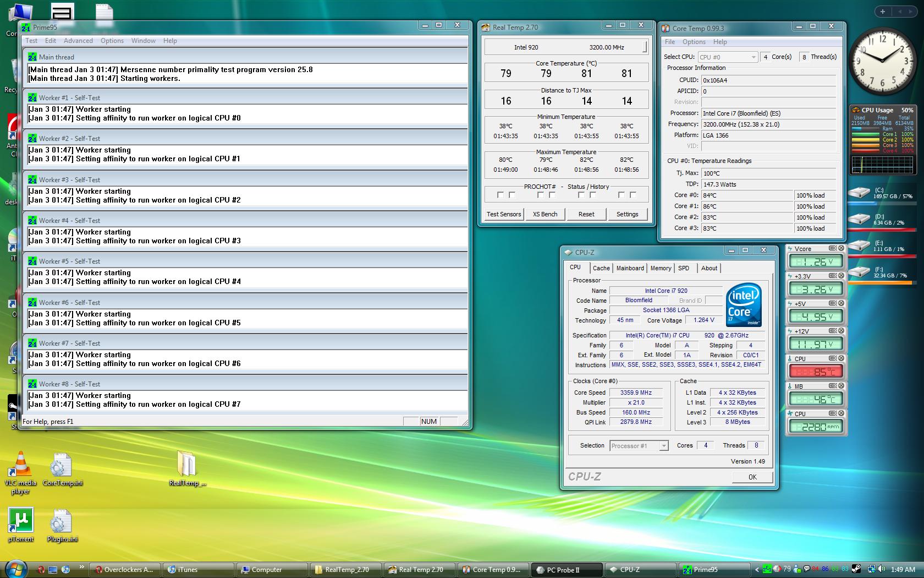Open the E: drive gadget icon
924x578 pixels.
(859, 246)
